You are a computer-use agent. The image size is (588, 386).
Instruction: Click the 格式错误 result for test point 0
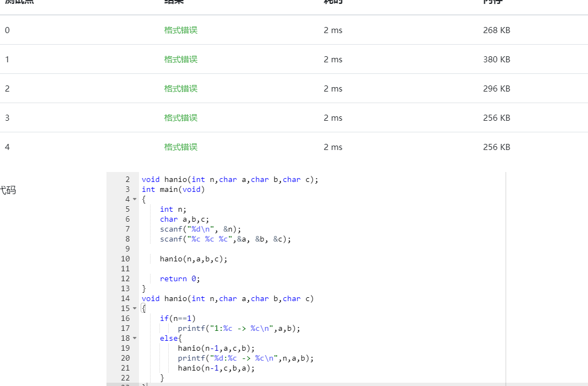(180, 30)
